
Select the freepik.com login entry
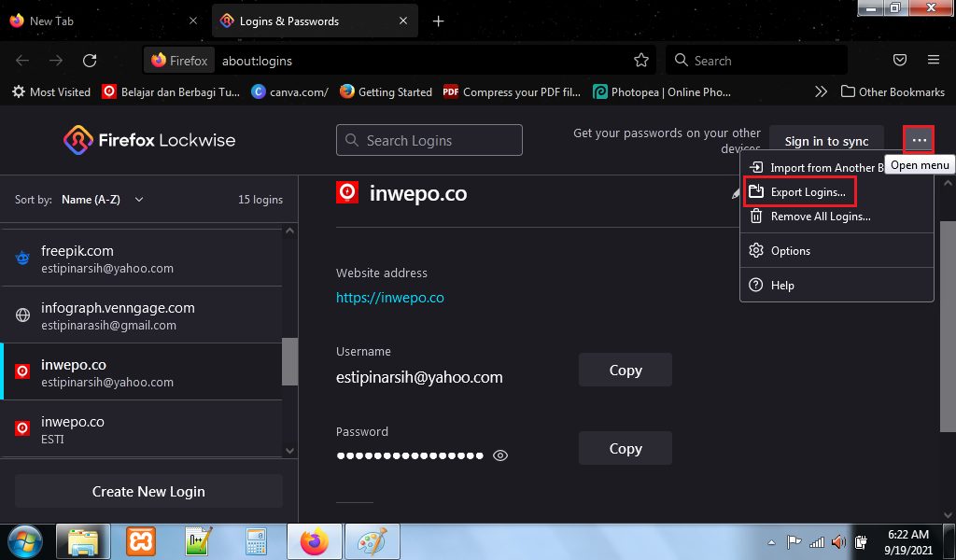click(x=140, y=259)
